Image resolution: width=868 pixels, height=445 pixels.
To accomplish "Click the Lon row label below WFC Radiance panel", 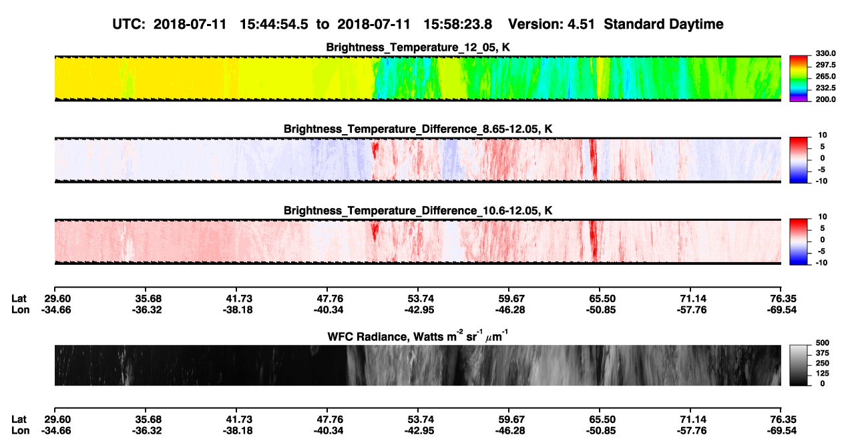I will [x=20, y=430].
